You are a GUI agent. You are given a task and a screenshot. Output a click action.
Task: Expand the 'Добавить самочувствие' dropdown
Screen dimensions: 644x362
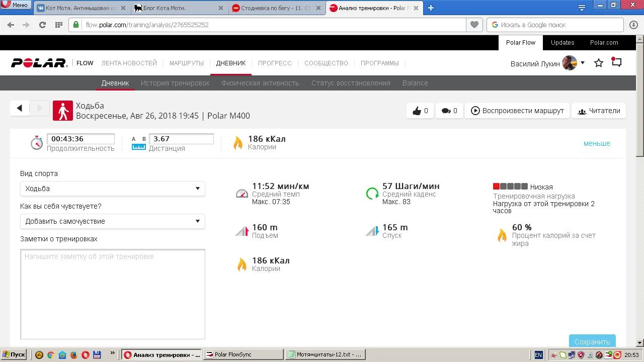pos(112,221)
